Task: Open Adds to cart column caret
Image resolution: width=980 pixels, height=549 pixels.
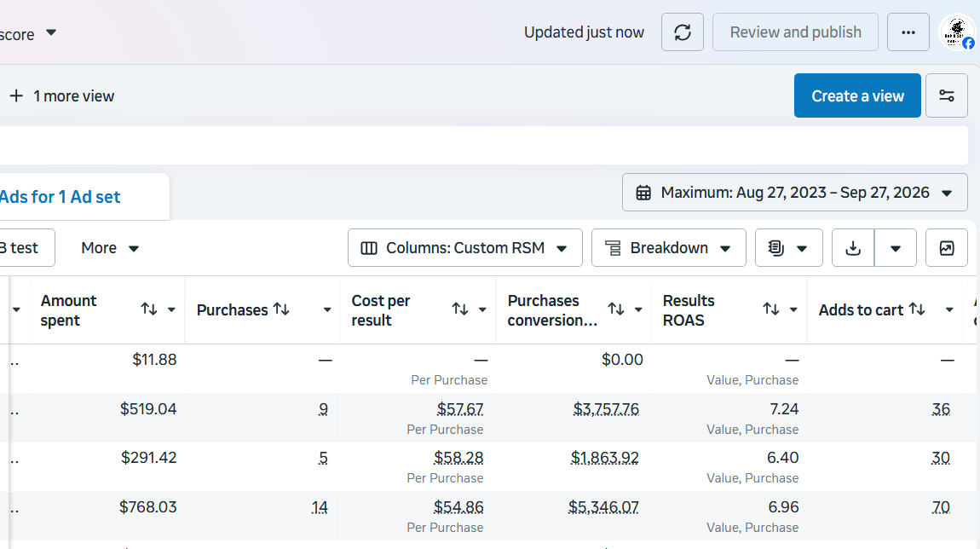Action: click(x=949, y=309)
